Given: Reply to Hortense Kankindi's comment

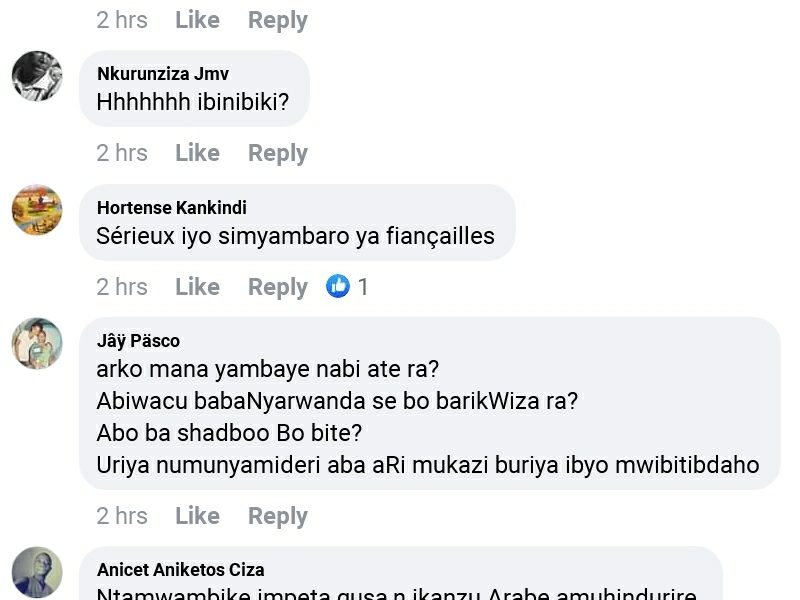Looking at the screenshot, I should coord(277,287).
